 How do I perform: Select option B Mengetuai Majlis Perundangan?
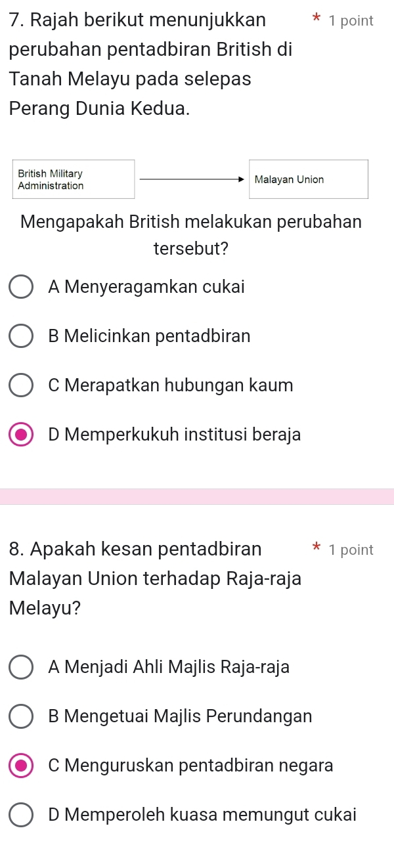22,716
